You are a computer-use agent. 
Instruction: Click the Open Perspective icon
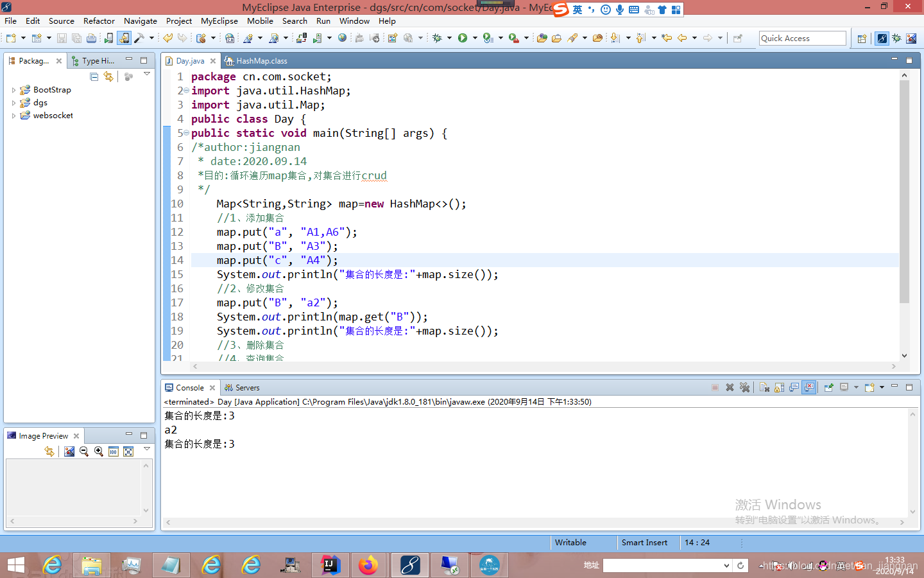click(862, 39)
